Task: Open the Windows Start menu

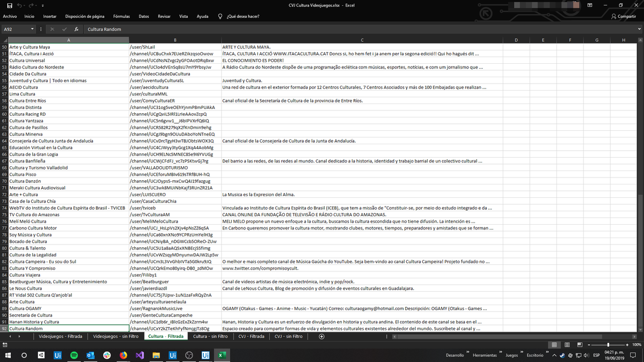Action: coord(8,355)
